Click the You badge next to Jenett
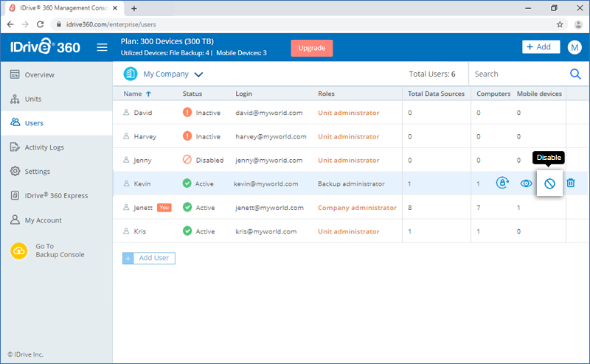The height and width of the screenshot is (364, 590). (x=164, y=207)
